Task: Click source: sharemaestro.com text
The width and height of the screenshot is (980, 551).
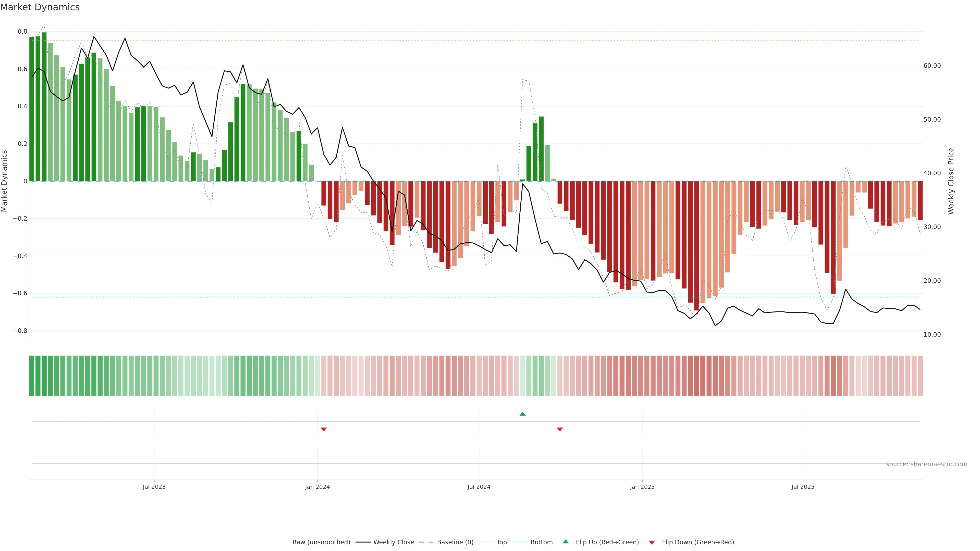Action: [x=926, y=464]
